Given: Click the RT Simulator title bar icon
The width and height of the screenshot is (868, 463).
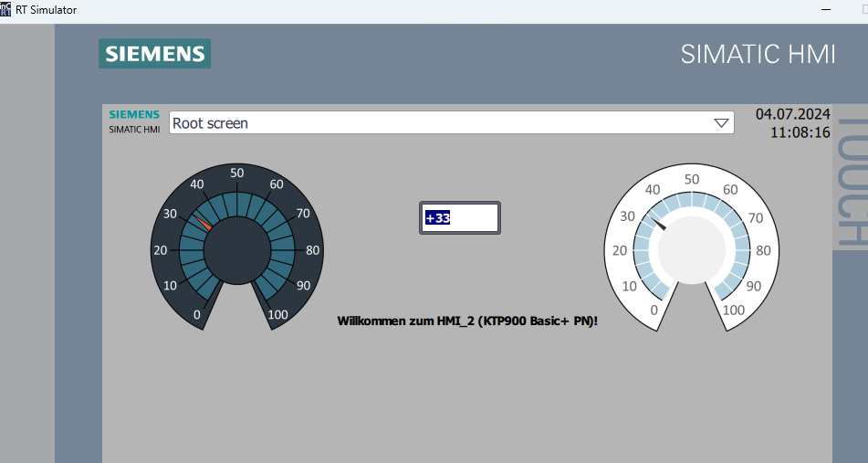Looking at the screenshot, I should coord(5,8).
